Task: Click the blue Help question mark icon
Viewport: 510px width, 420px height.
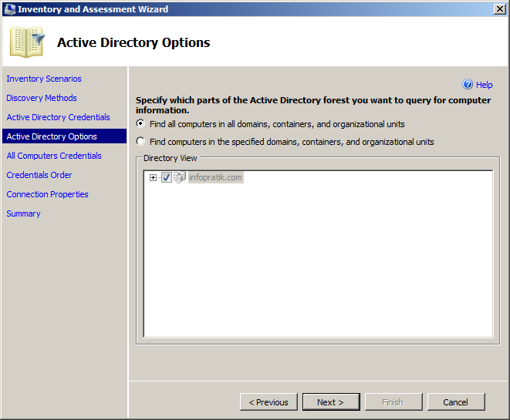Action: point(468,85)
